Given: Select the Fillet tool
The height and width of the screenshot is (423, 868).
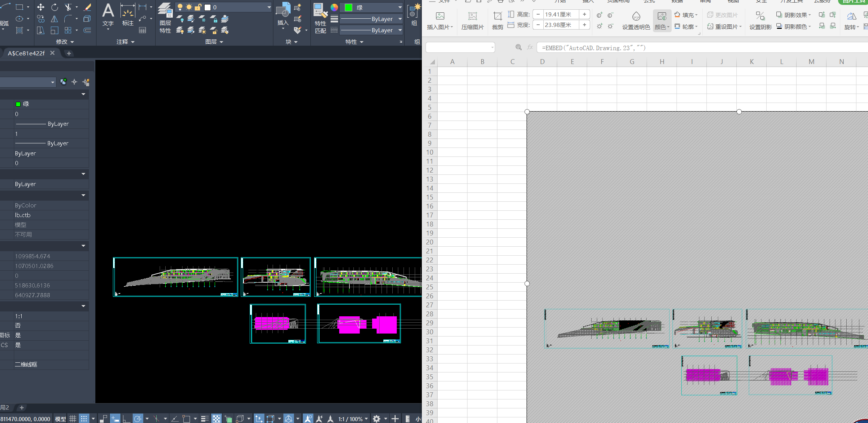Looking at the screenshot, I should 68,19.
